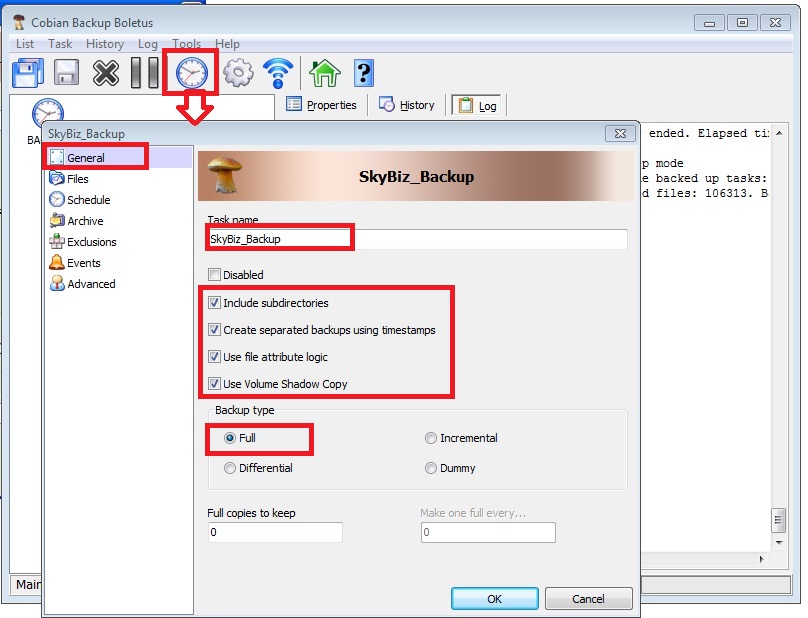Choose the Differential backup type
Image resolution: width=808 pixels, height=618 pixels.
(x=231, y=468)
